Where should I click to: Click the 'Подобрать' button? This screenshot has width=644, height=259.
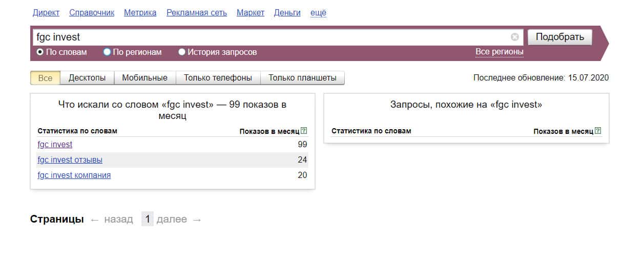click(559, 37)
